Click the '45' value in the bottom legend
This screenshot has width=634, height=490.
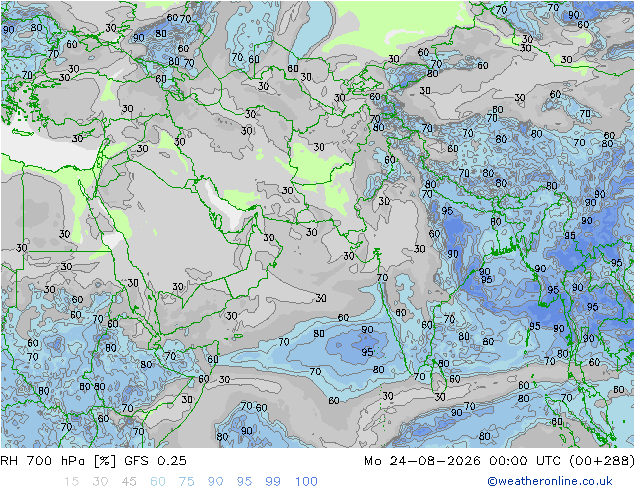pyautogui.click(x=129, y=482)
